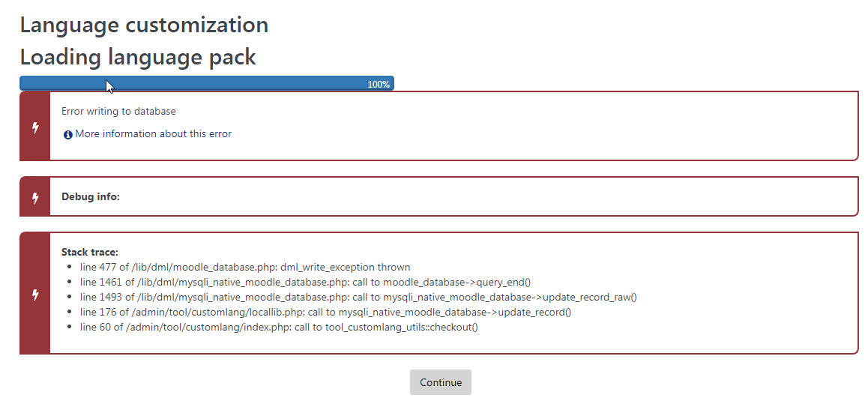Click the 100% label on progress bar

[379, 84]
